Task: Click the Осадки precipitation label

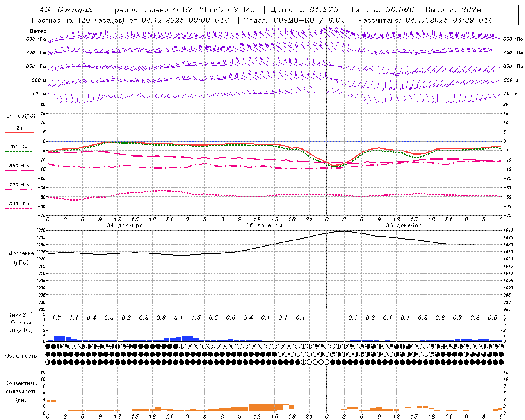Action: [x=21, y=322]
